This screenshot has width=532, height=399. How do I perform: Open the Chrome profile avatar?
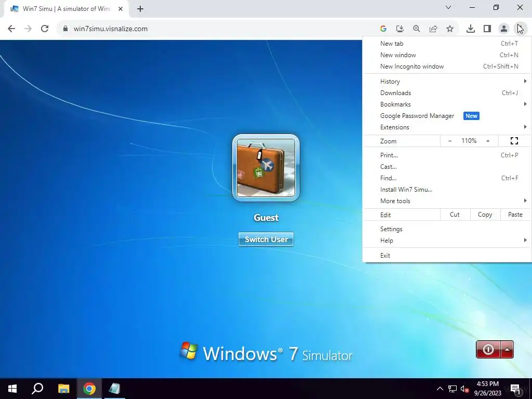click(504, 29)
